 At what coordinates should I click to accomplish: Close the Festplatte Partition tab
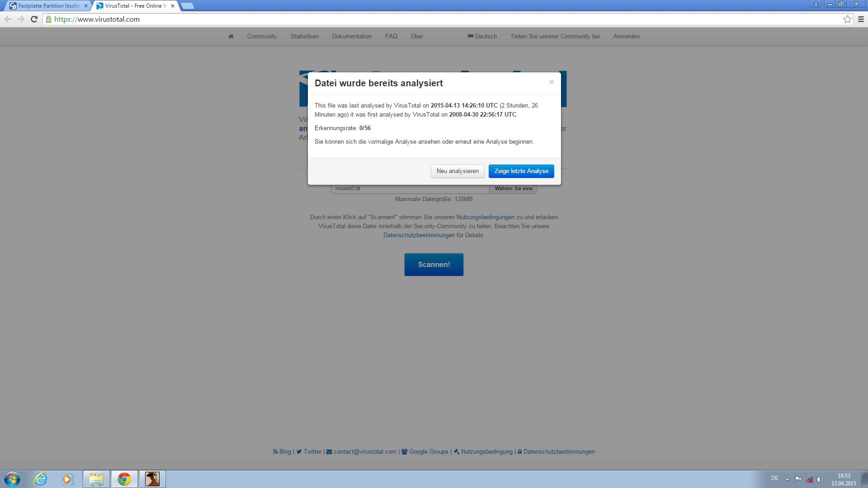(x=86, y=6)
